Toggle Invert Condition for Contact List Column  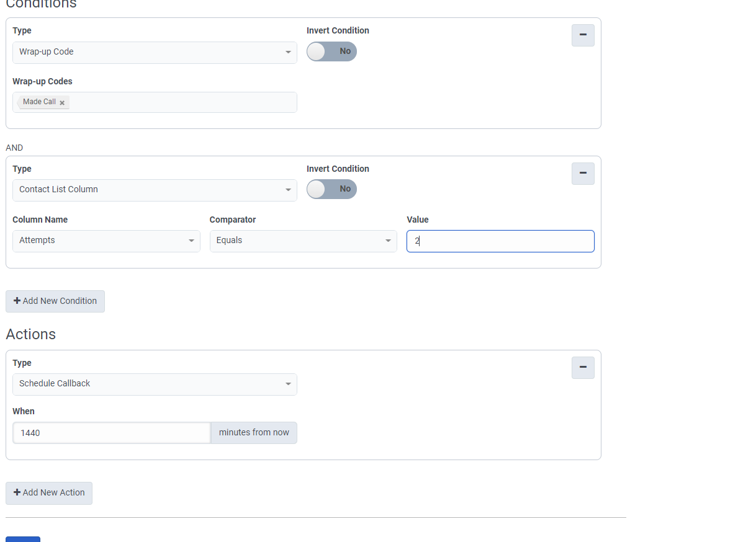click(x=331, y=189)
